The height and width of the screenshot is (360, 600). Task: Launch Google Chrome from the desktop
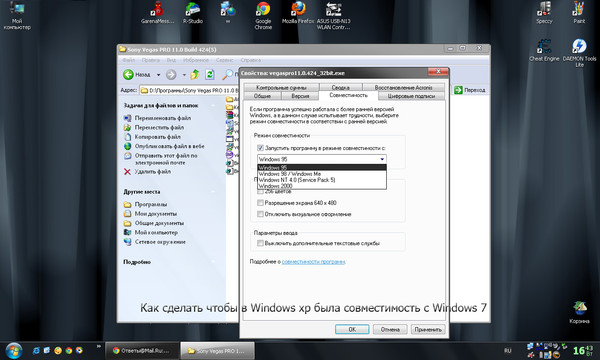click(x=263, y=15)
